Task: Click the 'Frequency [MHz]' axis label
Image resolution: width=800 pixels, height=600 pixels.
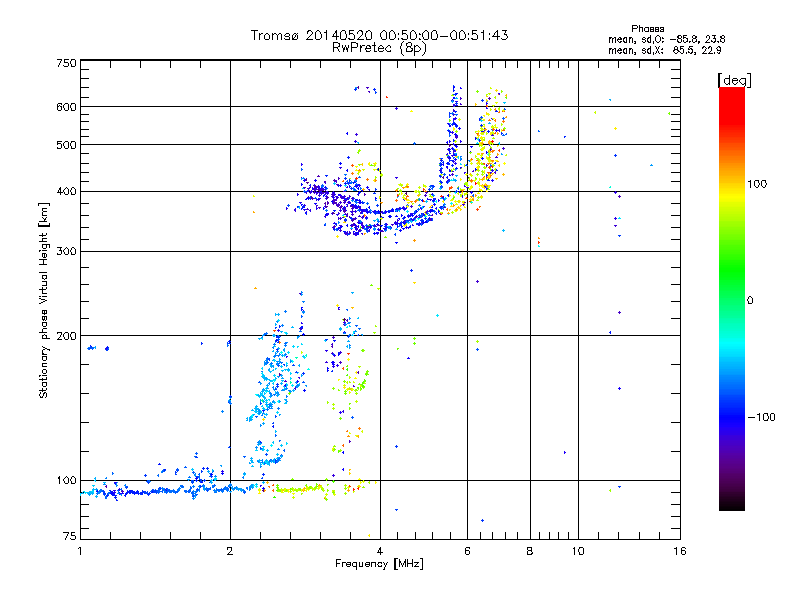Action: click(x=379, y=564)
